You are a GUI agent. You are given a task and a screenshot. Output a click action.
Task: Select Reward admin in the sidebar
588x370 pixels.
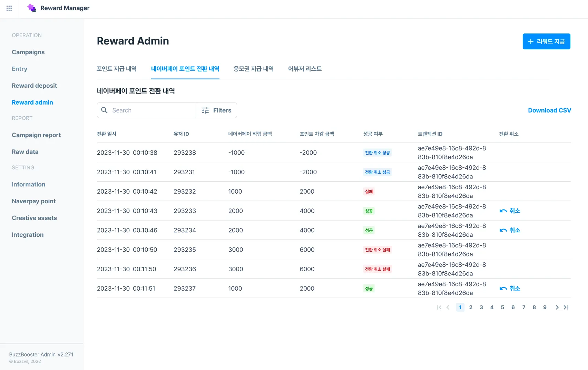(32, 102)
